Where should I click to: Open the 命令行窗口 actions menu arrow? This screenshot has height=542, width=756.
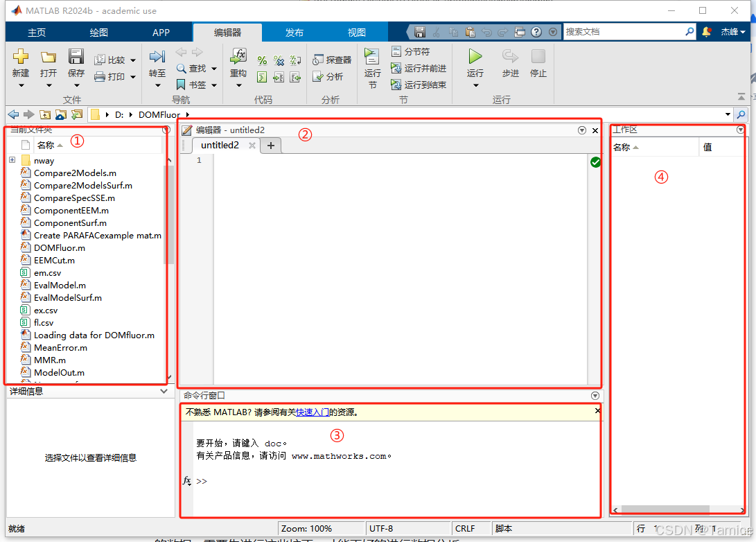595,395
